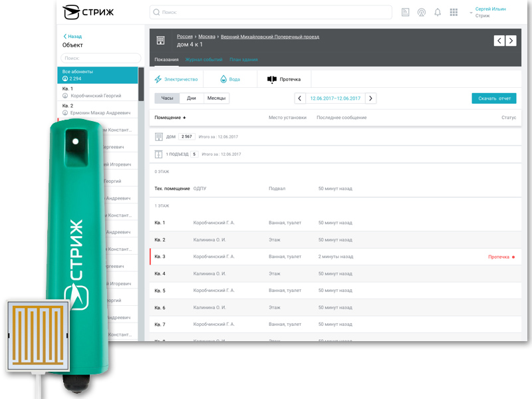This screenshot has width=532, height=399.
Task: Click Последнее сообщение column header
Action: pyautogui.click(x=341, y=118)
